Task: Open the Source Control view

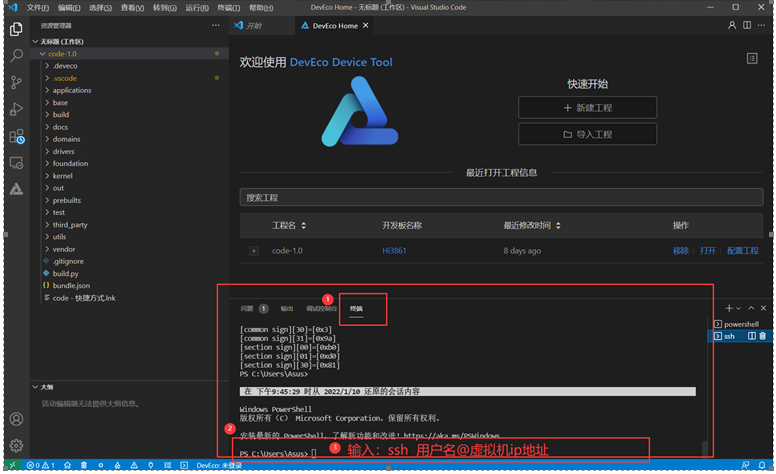Action: [16, 82]
